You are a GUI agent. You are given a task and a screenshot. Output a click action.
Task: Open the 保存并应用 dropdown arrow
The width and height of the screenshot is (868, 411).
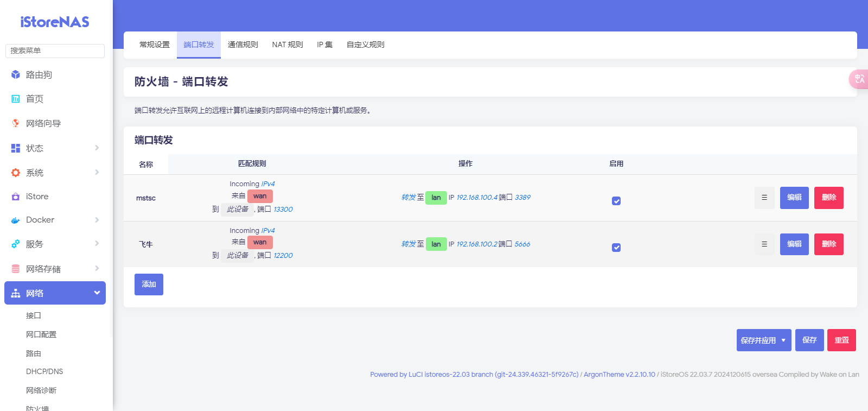[x=783, y=340]
